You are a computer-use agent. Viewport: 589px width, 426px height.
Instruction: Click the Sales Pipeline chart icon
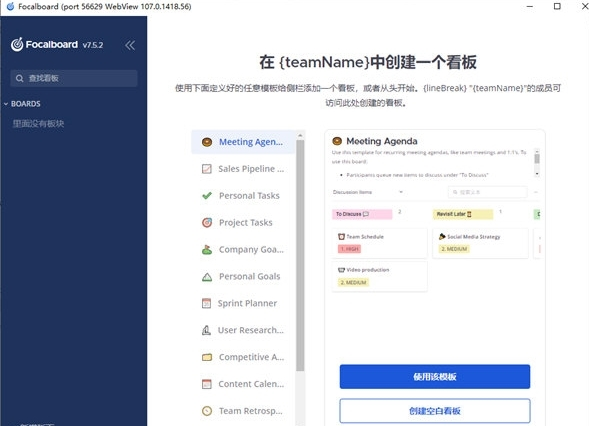click(207, 169)
